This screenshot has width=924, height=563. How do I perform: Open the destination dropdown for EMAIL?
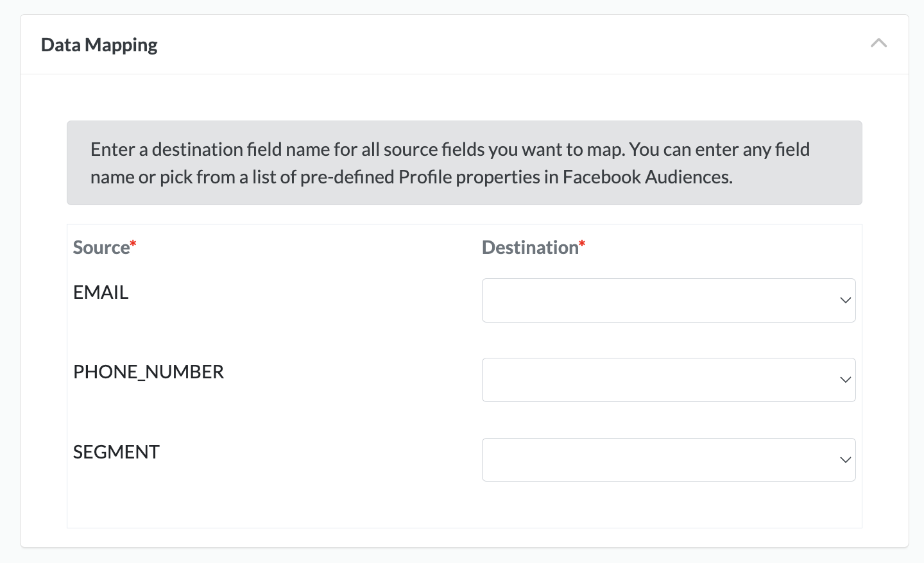668,300
